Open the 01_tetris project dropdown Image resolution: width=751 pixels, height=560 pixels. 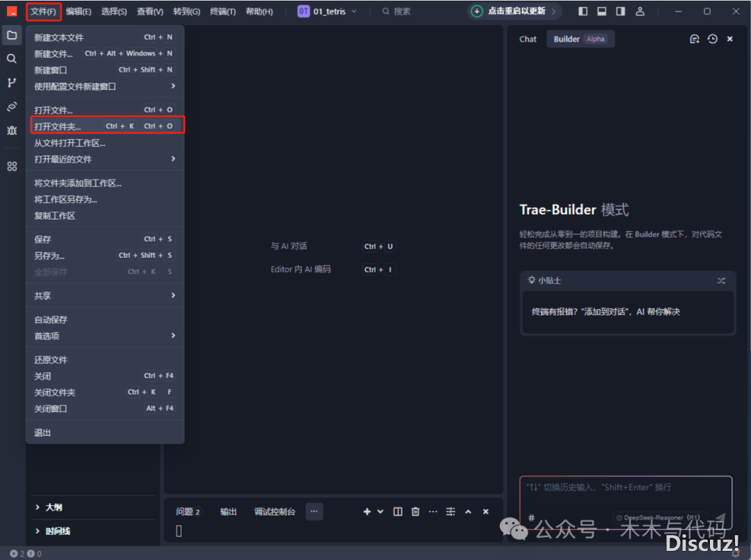point(327,12)
